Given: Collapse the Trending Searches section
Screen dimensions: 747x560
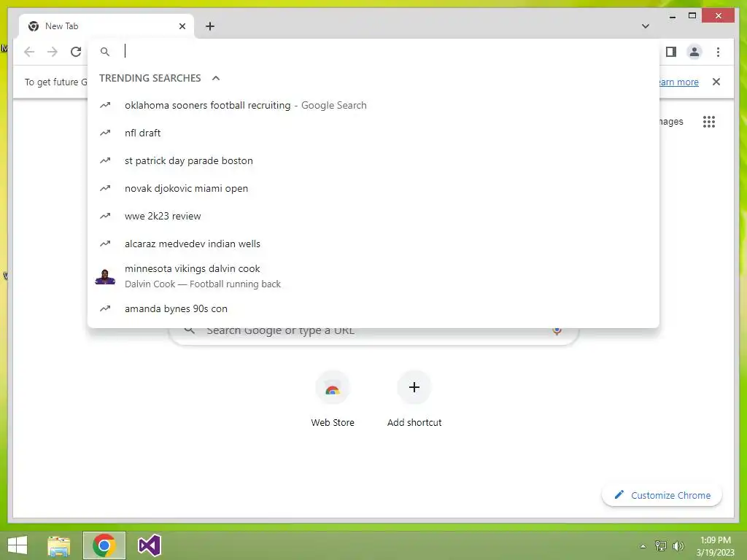Looking at the screenshot, I should pos(216,78).
